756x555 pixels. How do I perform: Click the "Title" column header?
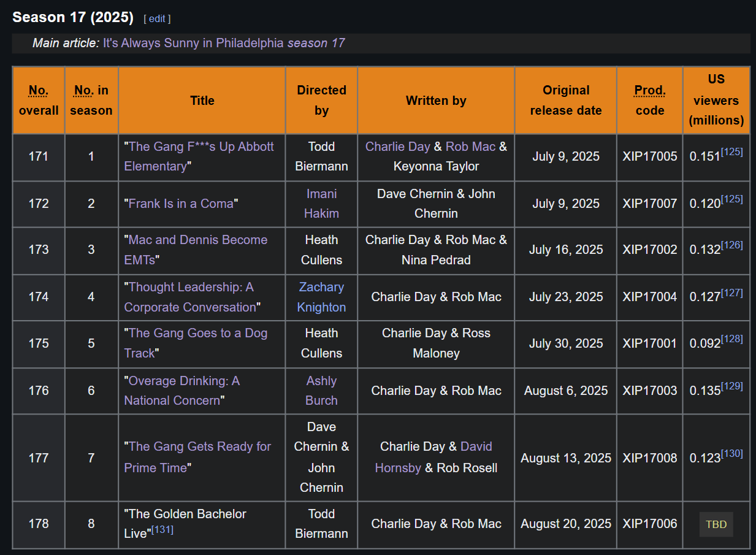click(x=202, y=101)
